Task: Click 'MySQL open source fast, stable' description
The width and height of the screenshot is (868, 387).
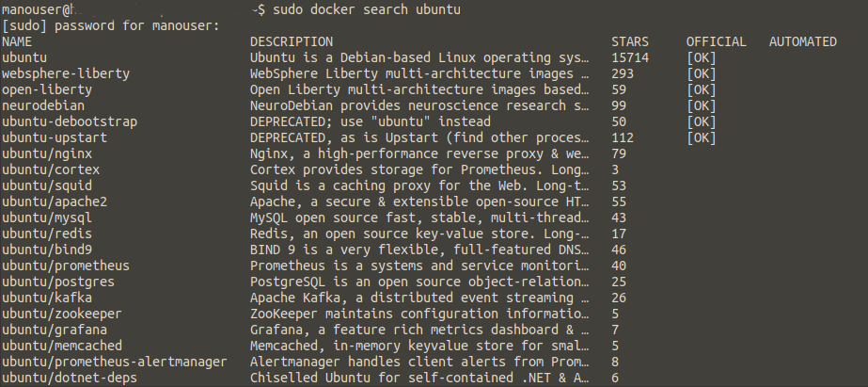Action: (x=419, y=218)
